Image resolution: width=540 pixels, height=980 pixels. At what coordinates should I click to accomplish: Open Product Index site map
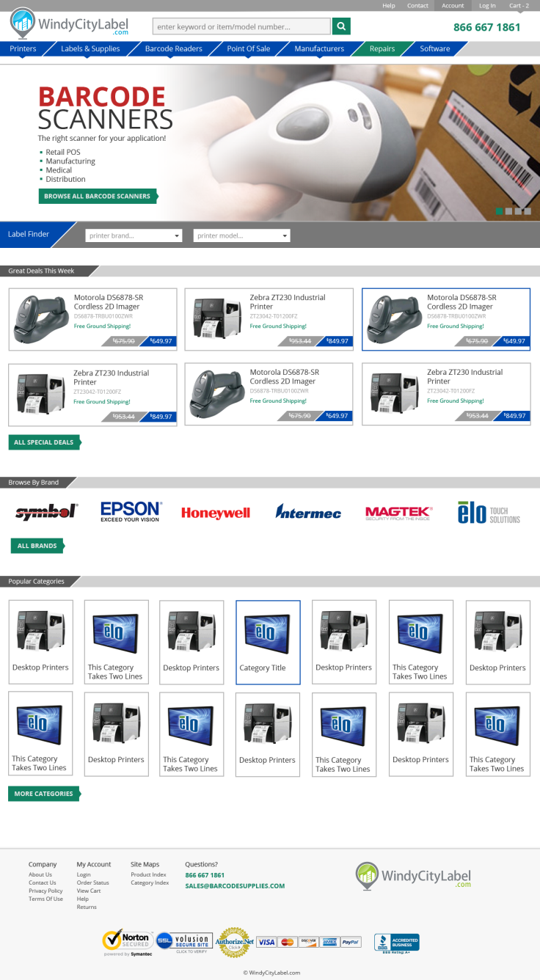149,874
